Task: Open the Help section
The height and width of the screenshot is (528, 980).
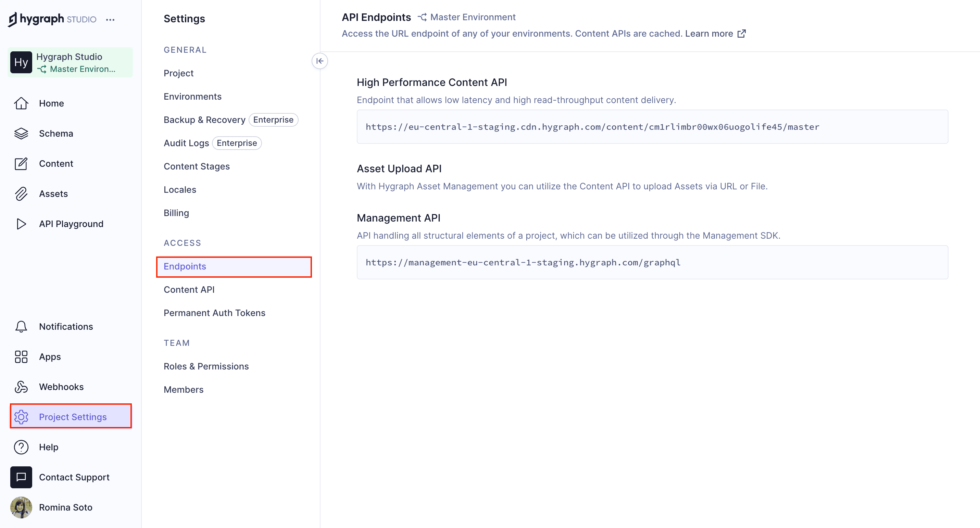Action: tap(48, 447)
